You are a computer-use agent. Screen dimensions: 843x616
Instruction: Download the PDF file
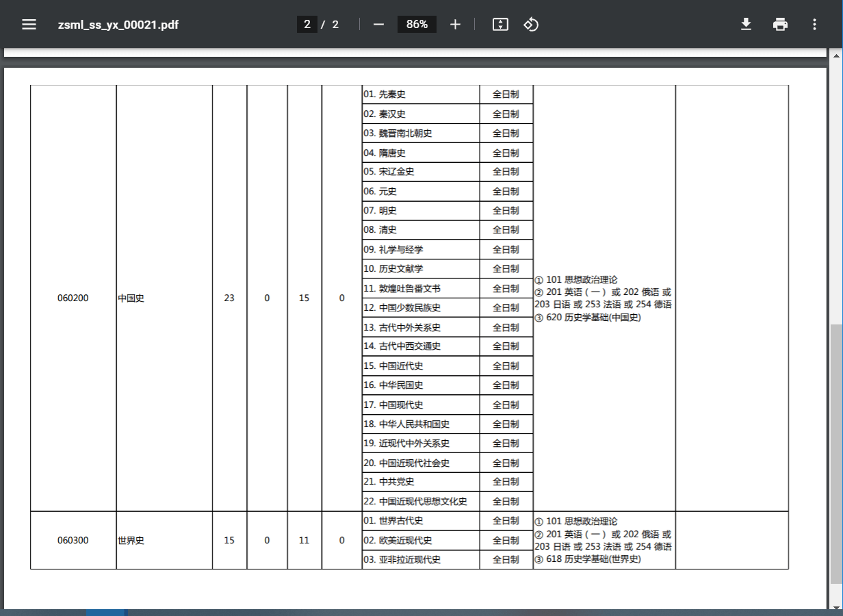(x=746, y=25)
